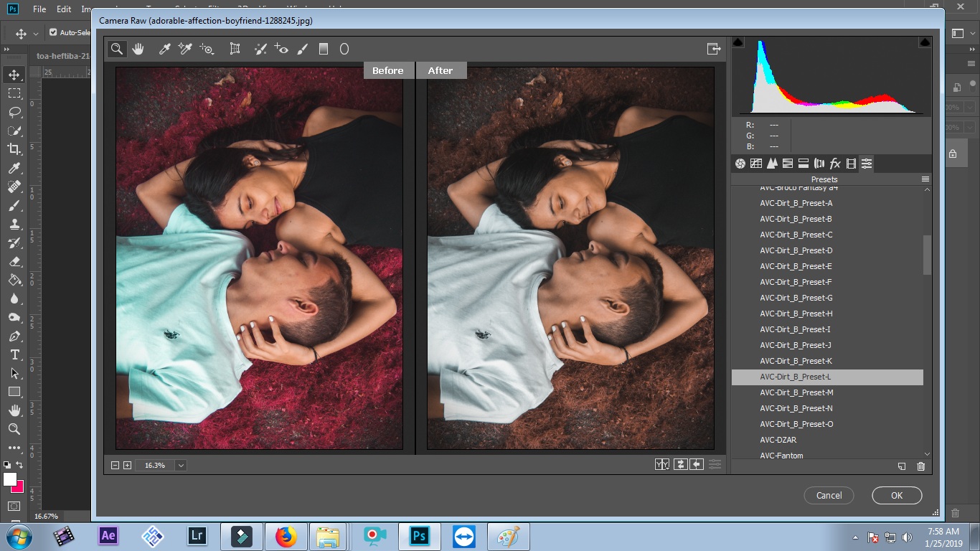
Task: Cancel the Camera Raw dialog
Action: pyautogui.click(x=829, y=495)
